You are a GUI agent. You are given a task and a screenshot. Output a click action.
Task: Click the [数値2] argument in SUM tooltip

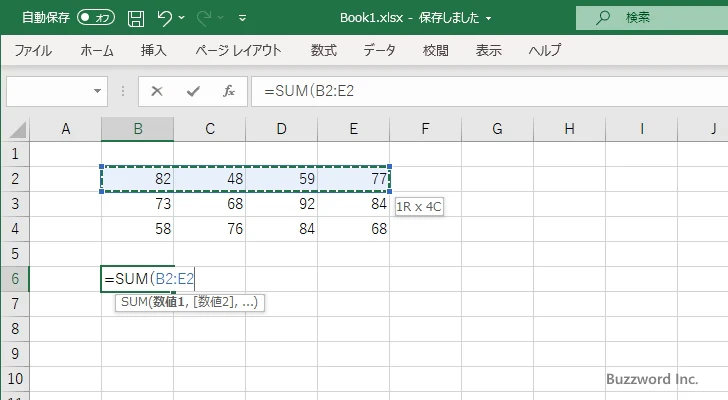[x=214, y=302]
